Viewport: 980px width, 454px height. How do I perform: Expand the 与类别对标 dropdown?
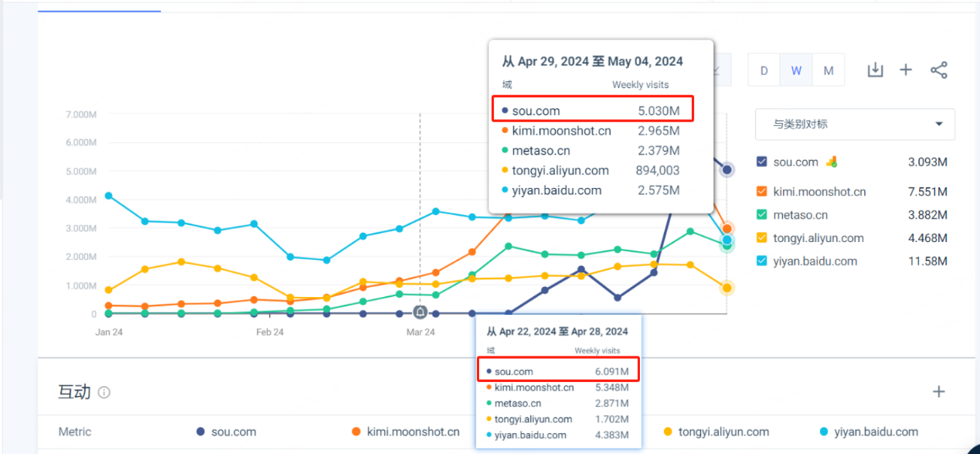click(855, 124)
